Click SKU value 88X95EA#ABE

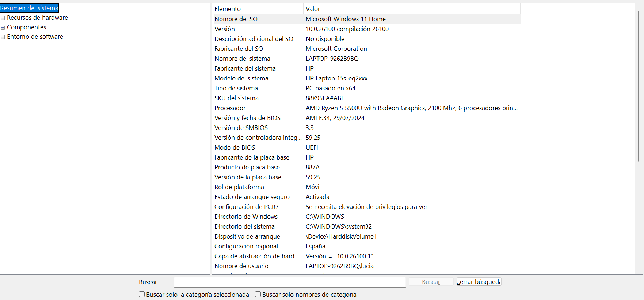pos(325,98)
